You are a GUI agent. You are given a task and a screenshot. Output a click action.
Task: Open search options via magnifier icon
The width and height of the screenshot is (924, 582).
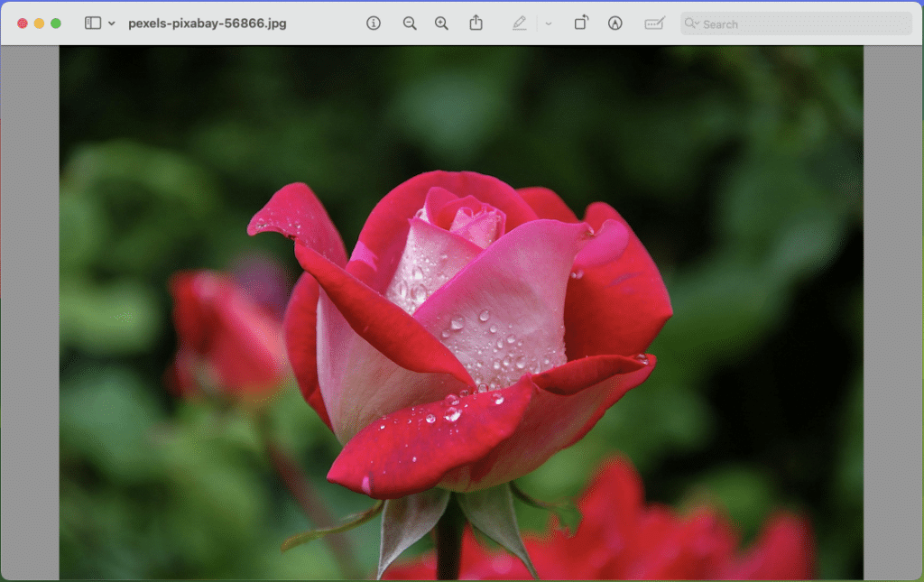coord(692,23)
